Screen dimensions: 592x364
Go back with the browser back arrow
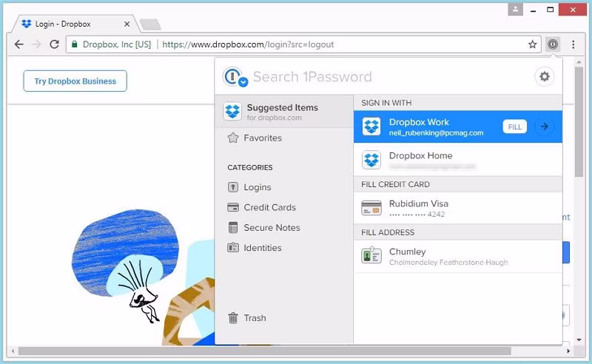(x=19, y=44)
